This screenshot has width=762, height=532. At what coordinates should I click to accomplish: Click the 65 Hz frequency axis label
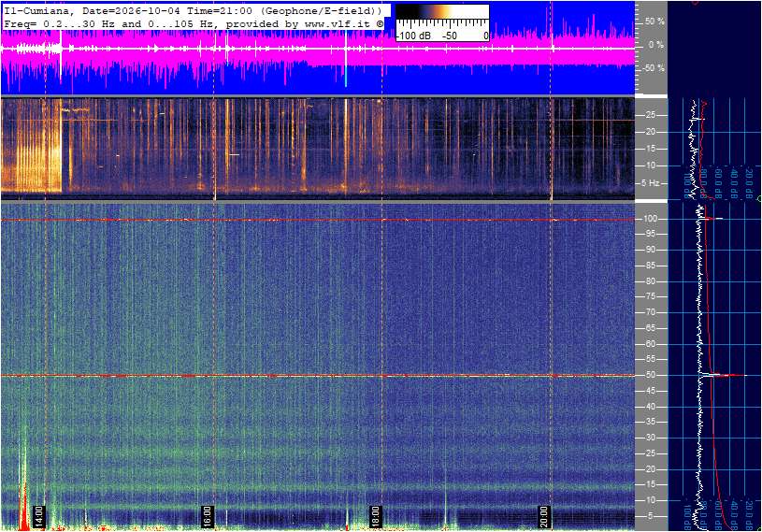point(650,328)
